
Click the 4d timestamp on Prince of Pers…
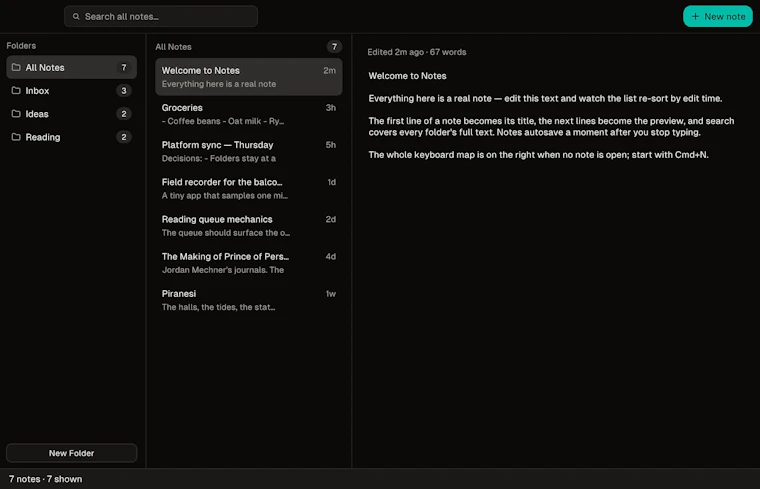331,257
